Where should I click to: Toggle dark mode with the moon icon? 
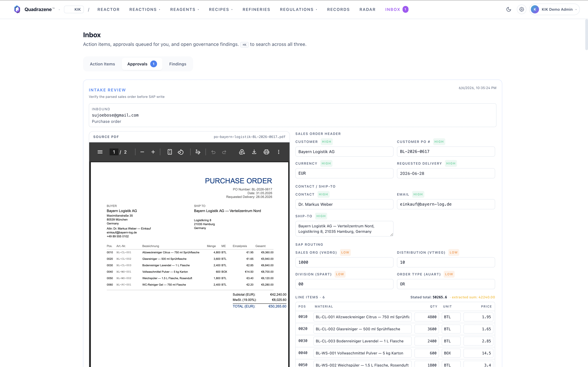[509, 10]
